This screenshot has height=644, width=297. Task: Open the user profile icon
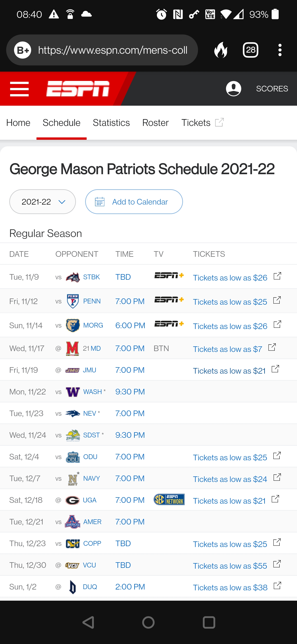click(233, 89)
